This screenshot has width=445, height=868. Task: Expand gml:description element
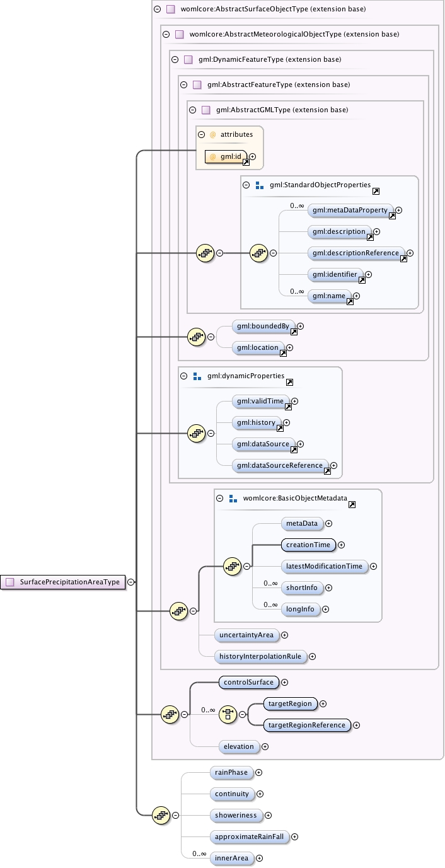tap(377, 231)
